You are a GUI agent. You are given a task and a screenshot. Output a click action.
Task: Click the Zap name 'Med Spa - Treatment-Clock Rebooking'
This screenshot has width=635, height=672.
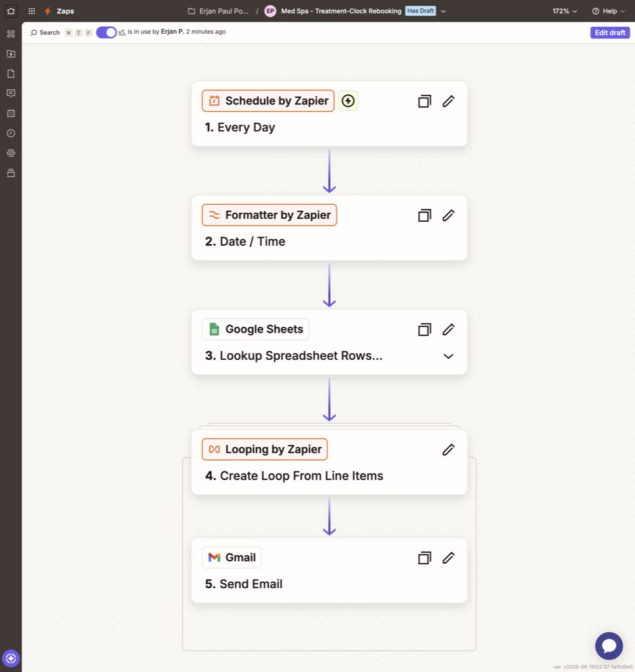341,11
